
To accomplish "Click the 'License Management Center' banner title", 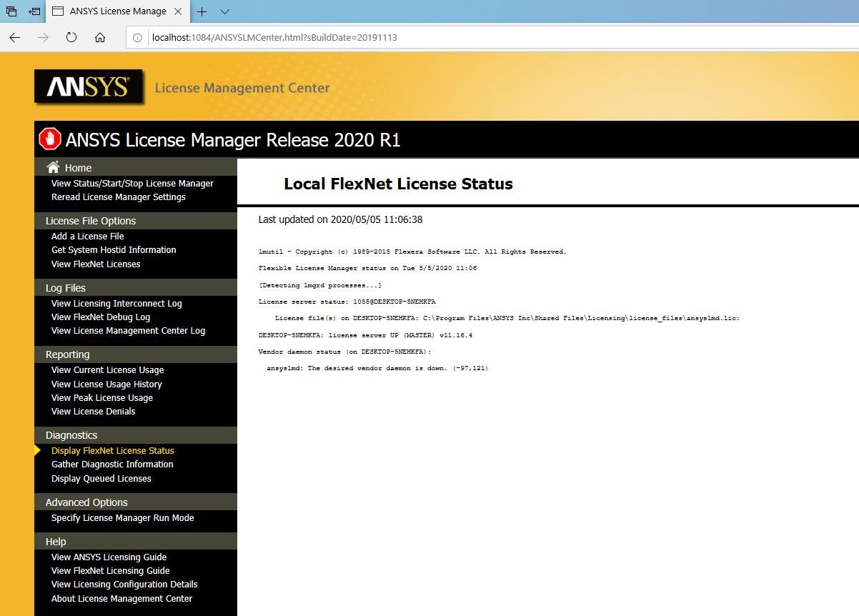I will coord(242,88).
